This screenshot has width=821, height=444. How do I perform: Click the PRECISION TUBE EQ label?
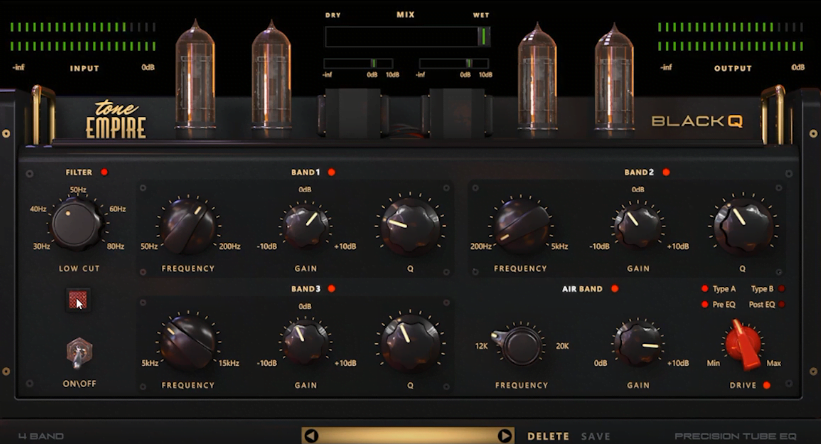point(735,436)
